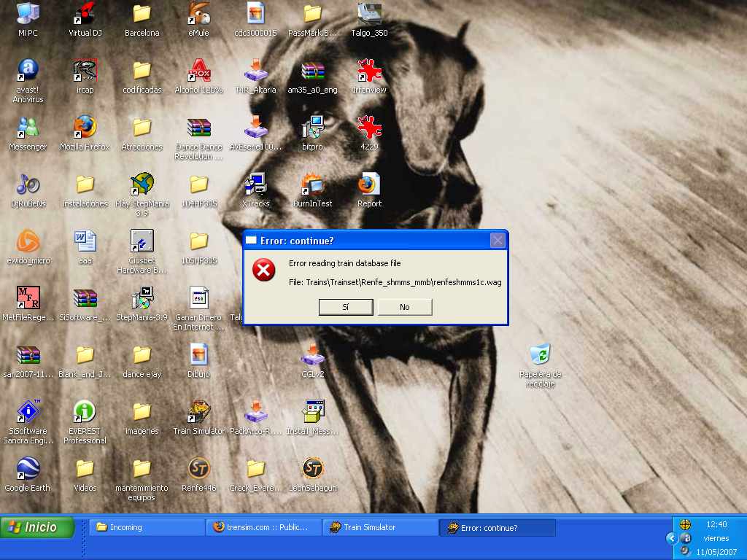The image size is (747, 560).
Task: Open the eMule desktop icon
Action: (198, 14)
